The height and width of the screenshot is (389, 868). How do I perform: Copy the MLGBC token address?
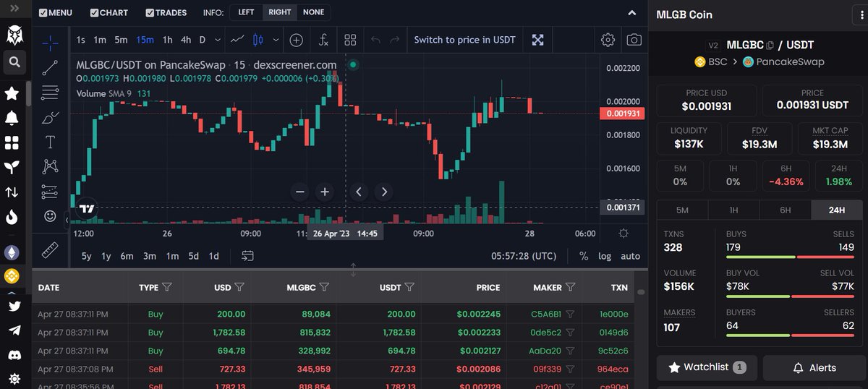[770, 45]
